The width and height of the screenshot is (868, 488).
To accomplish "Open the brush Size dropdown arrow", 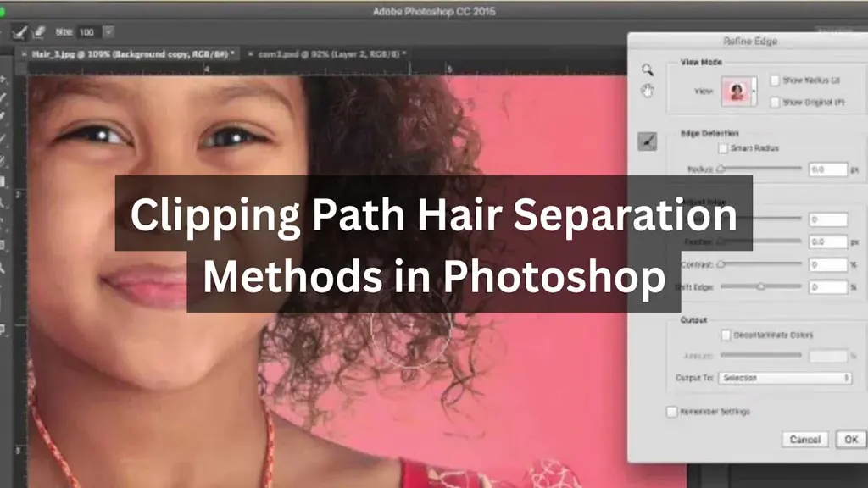I will pyautogui.click(x=108, y=32).
